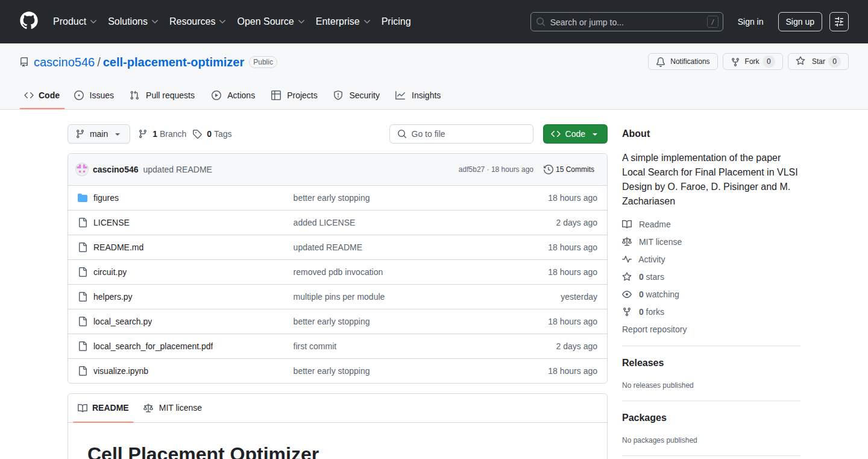Viewport: 868px width, 459px height.
Task: Open the Pull requests tab
Action: coord(162,95)
